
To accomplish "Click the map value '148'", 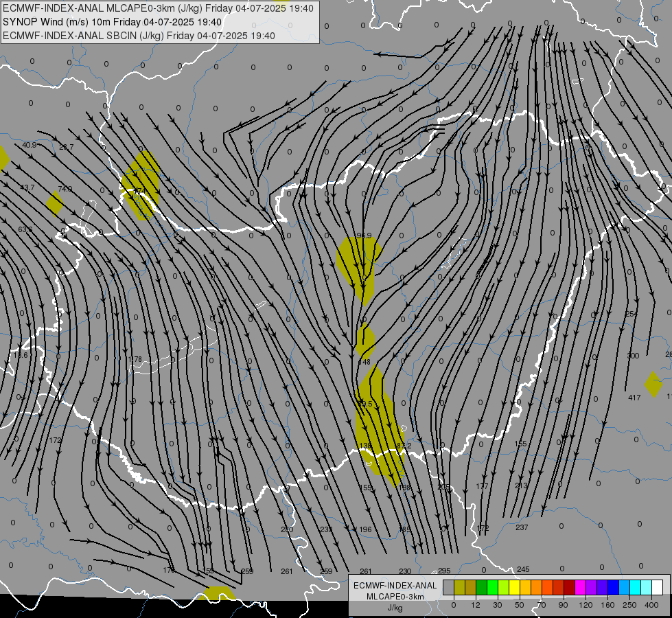I will 364,362.
